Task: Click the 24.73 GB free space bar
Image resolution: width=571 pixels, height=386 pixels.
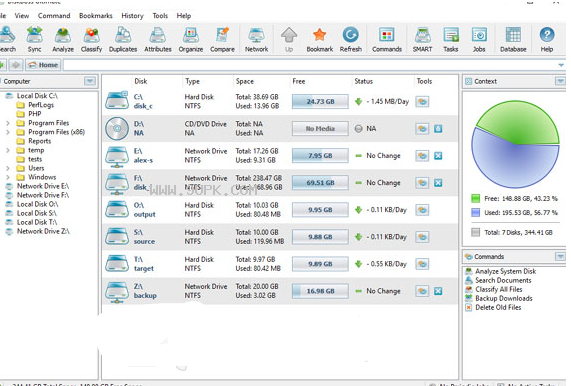Action: [320, 102]
